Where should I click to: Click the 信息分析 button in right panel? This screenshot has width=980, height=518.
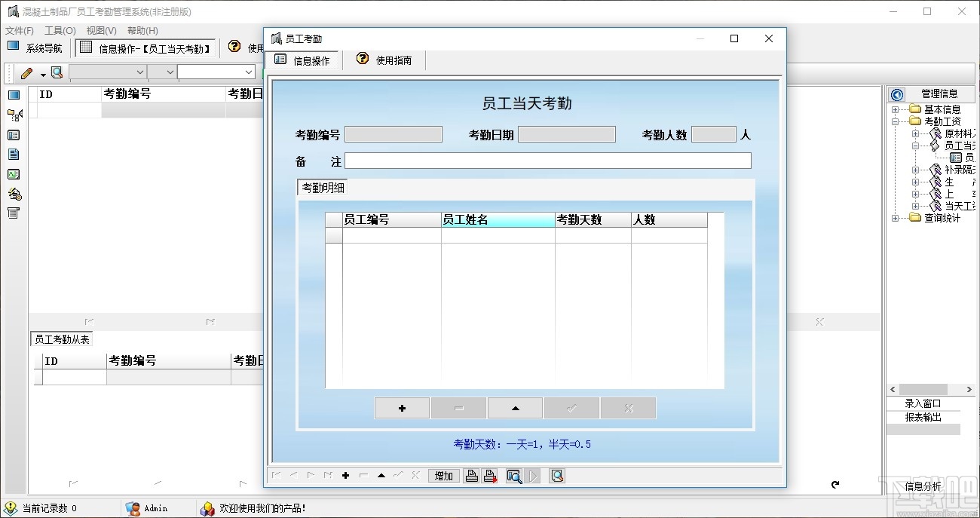pyautogui.click(x=923, y=486)
